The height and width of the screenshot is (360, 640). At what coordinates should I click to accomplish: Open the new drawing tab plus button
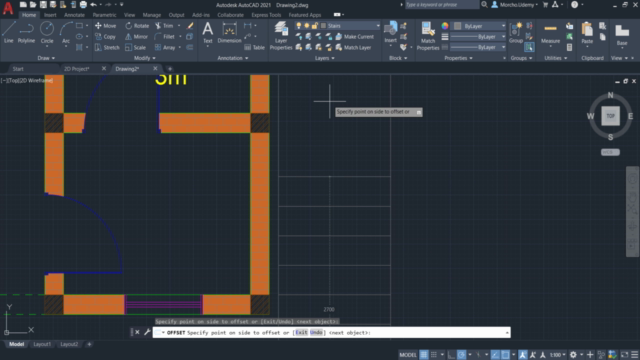[170, 69]
